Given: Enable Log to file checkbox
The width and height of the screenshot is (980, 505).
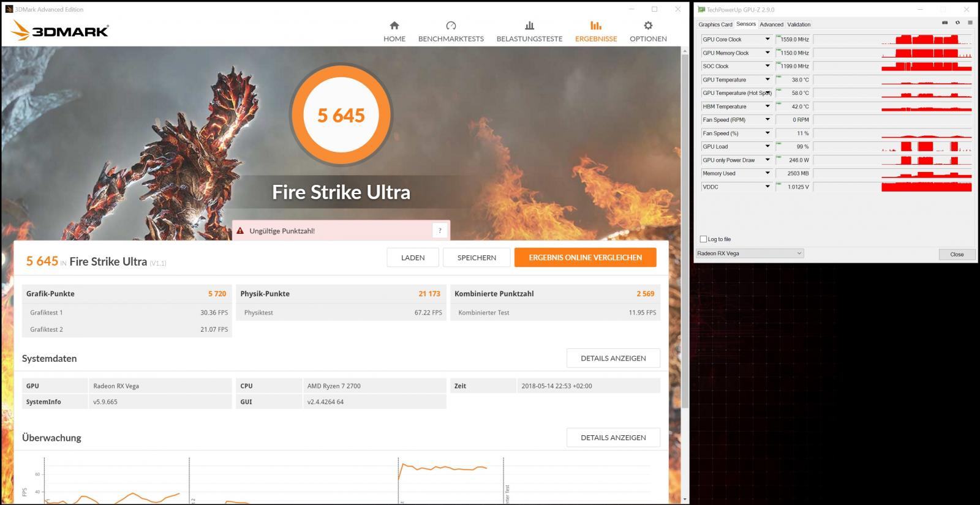Looking at the screenshot, I should tap(703, 239).
